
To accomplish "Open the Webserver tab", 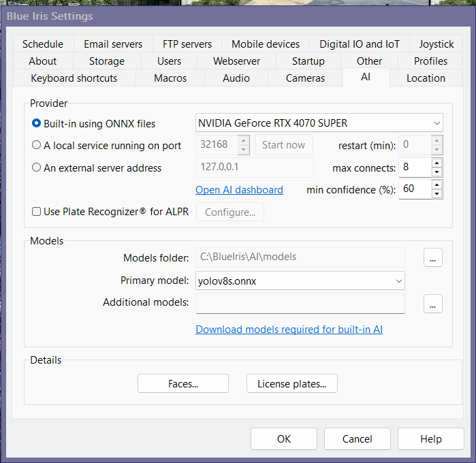I will (236, 61).
